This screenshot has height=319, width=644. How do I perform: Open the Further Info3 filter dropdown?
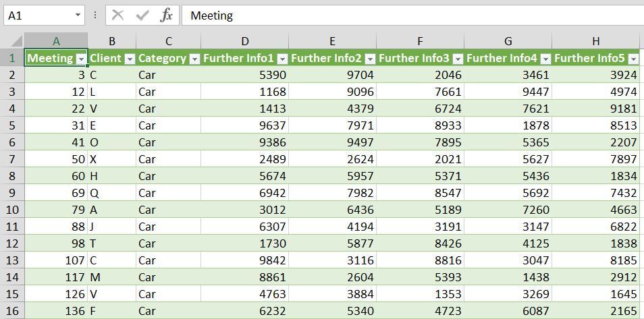[458, 59]
